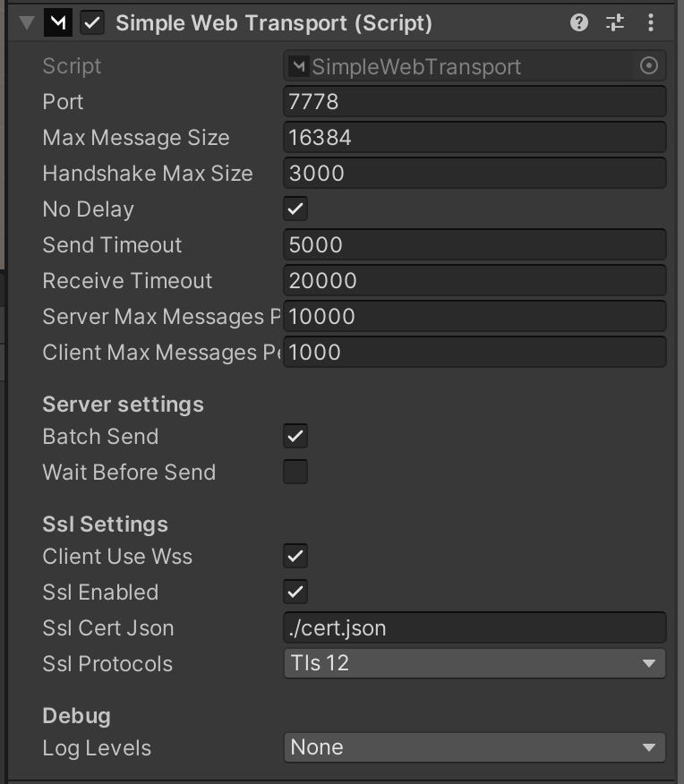Open the component kebab options menu

pos(651,23)
